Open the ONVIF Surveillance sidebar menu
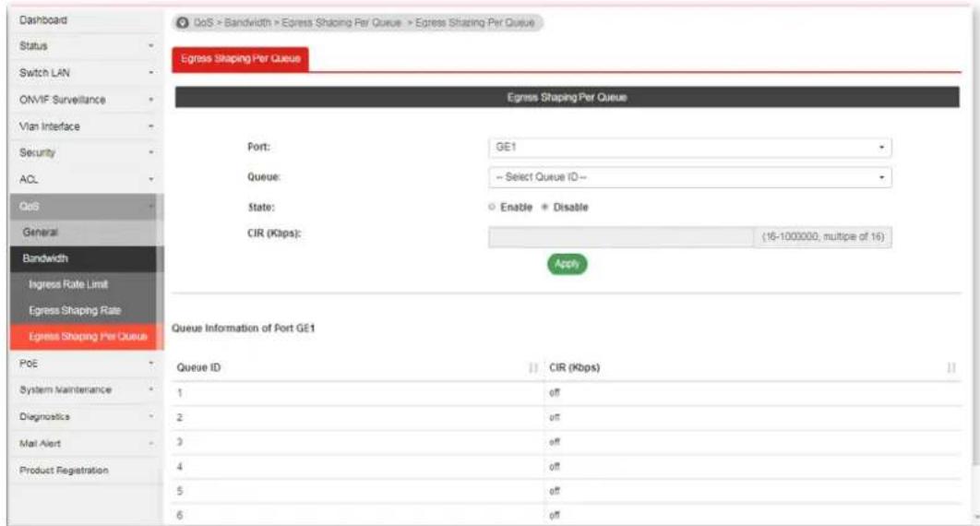The image size is (980, 526). (86, 100)
